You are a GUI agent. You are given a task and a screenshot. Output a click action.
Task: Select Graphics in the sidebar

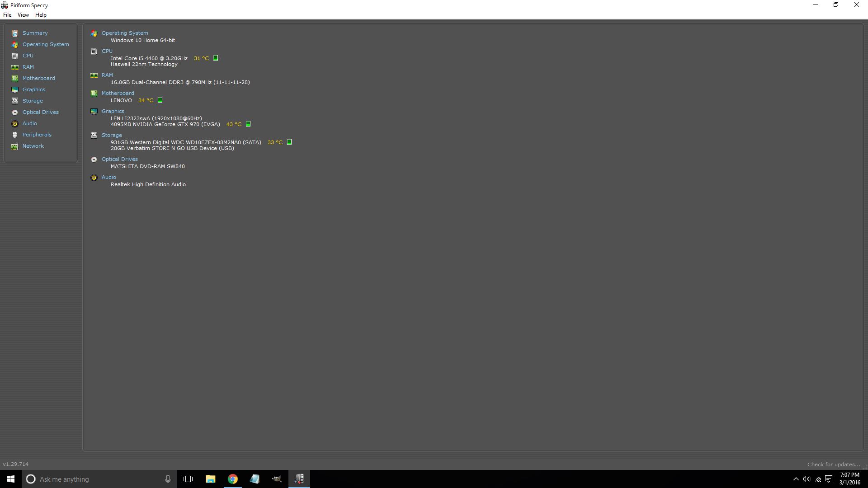(34, 89)
